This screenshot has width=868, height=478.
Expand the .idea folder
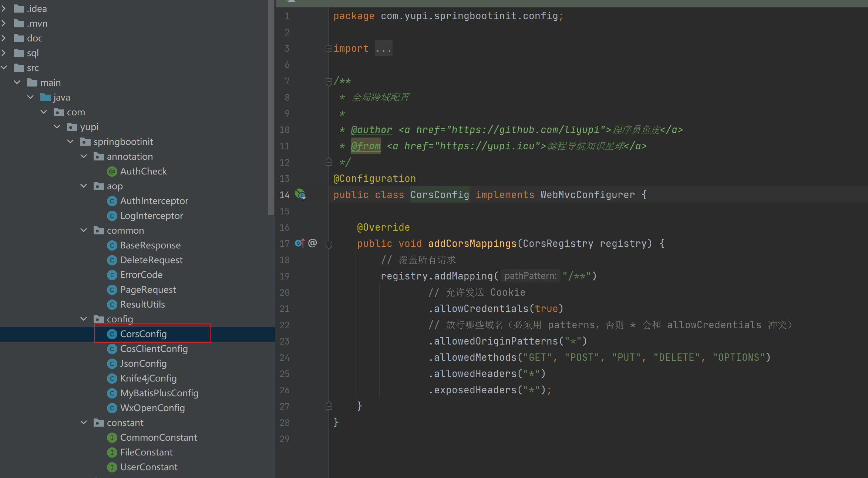click(4, 9)
